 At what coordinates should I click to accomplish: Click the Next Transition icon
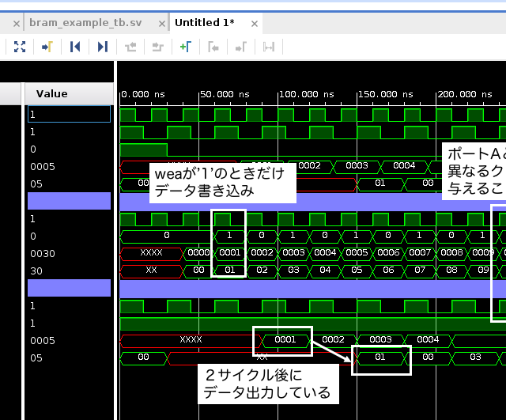(157, 47)
